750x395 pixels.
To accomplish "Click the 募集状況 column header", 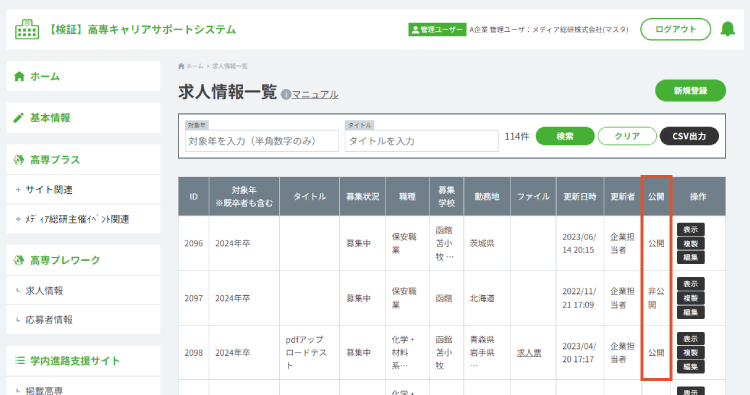I will tap(363, 197).
